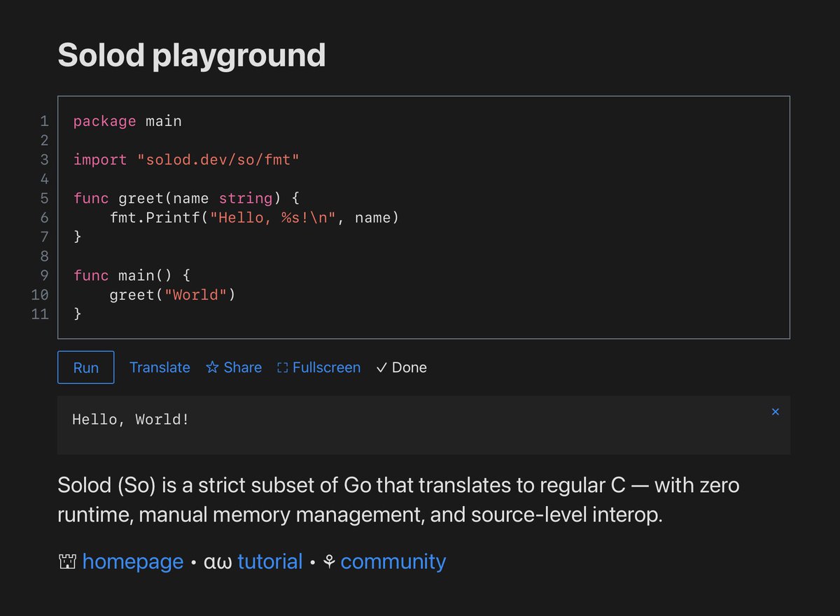
Task: Click the 'package main' code line
Action: 127,121
